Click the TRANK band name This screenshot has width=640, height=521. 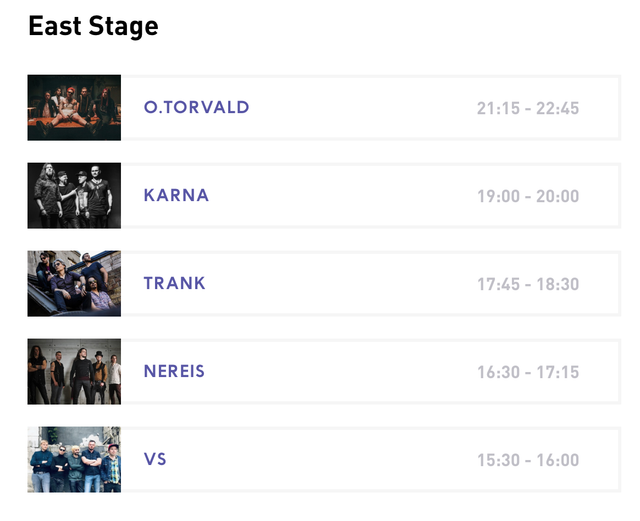pos(174,284)
